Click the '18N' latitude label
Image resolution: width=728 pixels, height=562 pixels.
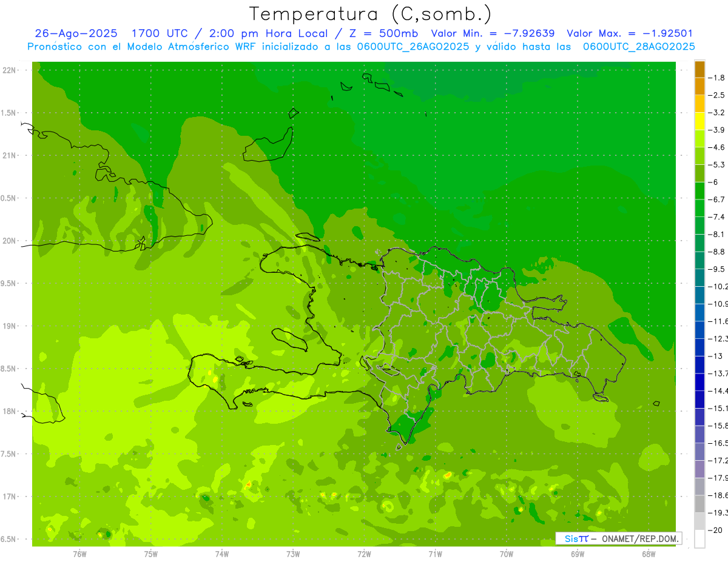click(9, 412)
